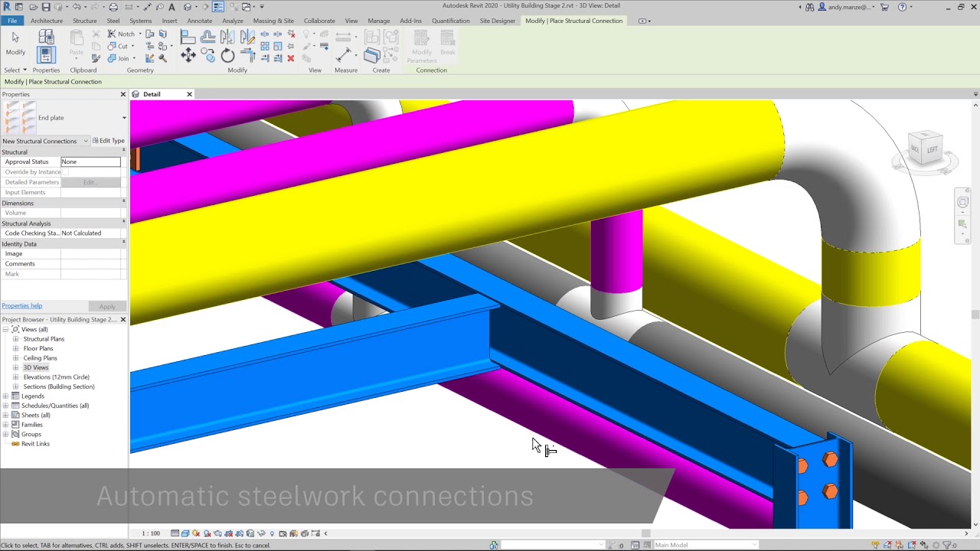Screen dimensions: 980x551
Task: Click the Approval Status None field
Action: coord(90,161)
